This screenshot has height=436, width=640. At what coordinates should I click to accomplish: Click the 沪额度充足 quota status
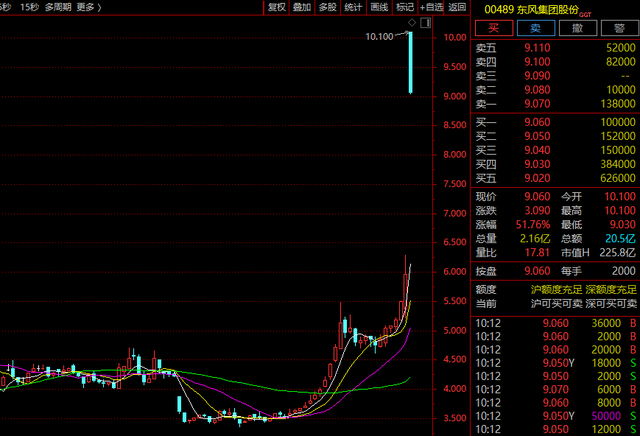coord(556,289)
